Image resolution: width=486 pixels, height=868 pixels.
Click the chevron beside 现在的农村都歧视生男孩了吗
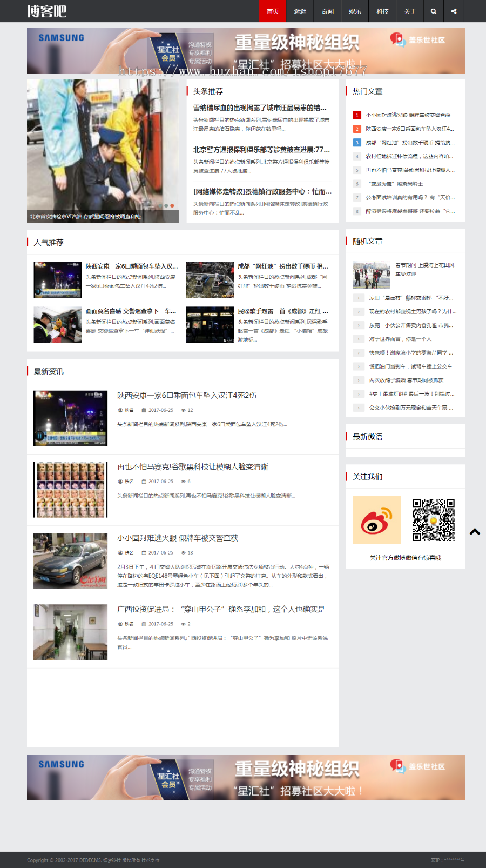pos(359,311)
